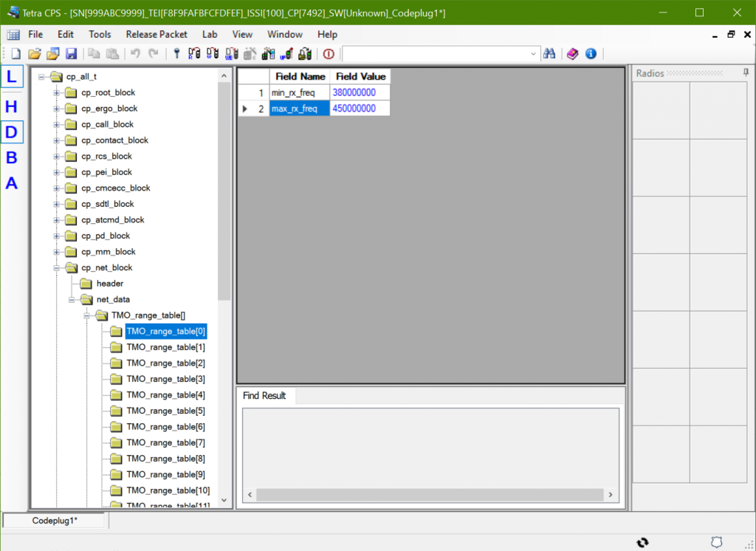Open the help book icon in toolbar
This screenshot has width=756, height=551.
[x=572, y=54]
